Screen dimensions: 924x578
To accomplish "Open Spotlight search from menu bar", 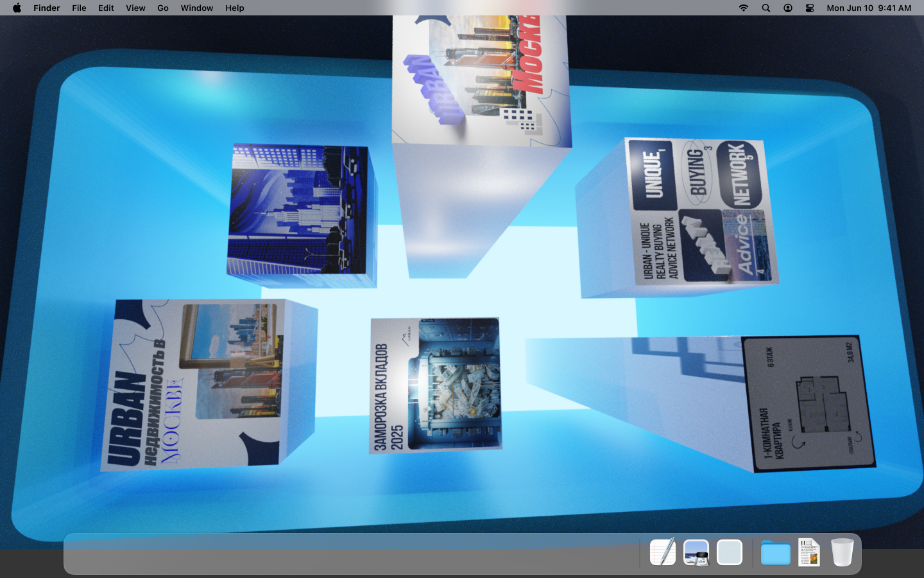I will click(x=766, y=8).
